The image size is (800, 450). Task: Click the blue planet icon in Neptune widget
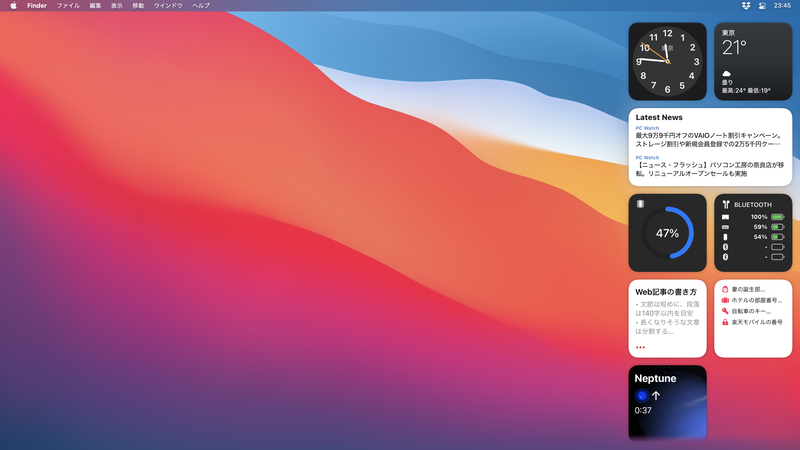click(641, 395)
